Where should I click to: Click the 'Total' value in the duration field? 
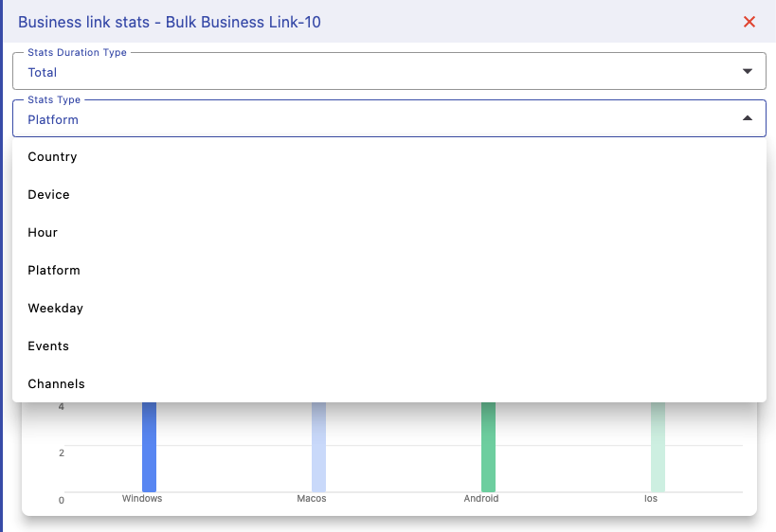[43, 72]
